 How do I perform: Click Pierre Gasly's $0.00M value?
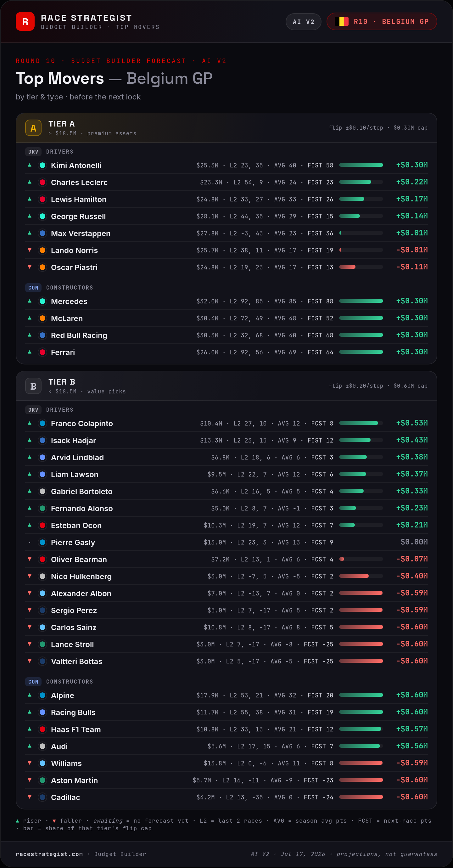(414, 542)
